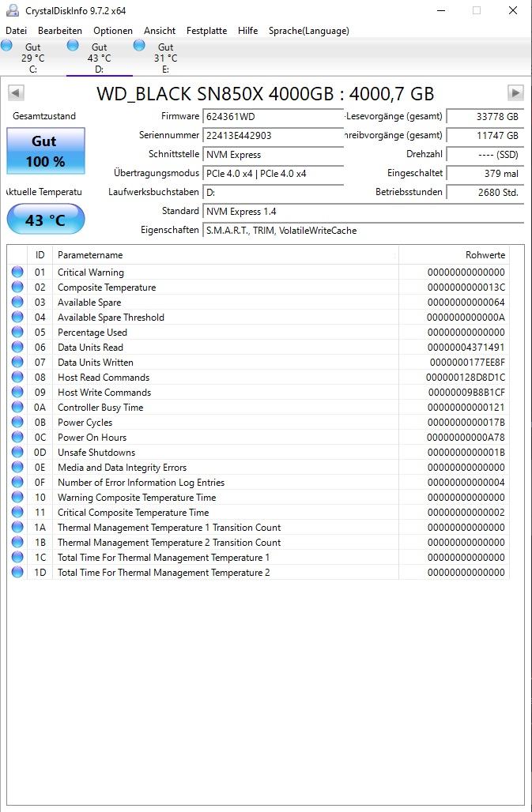Click status icon of Available Spare Threshold row
The height and width of the screenshot is (812, 532).
click(17, 317)
